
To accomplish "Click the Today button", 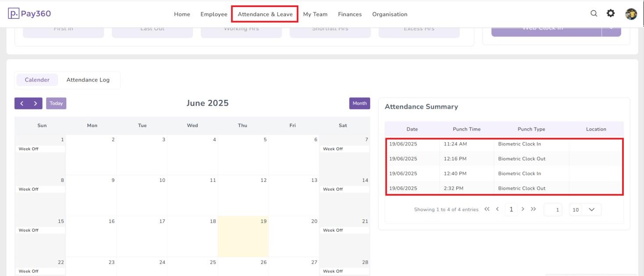I will [x=56, y=103].
